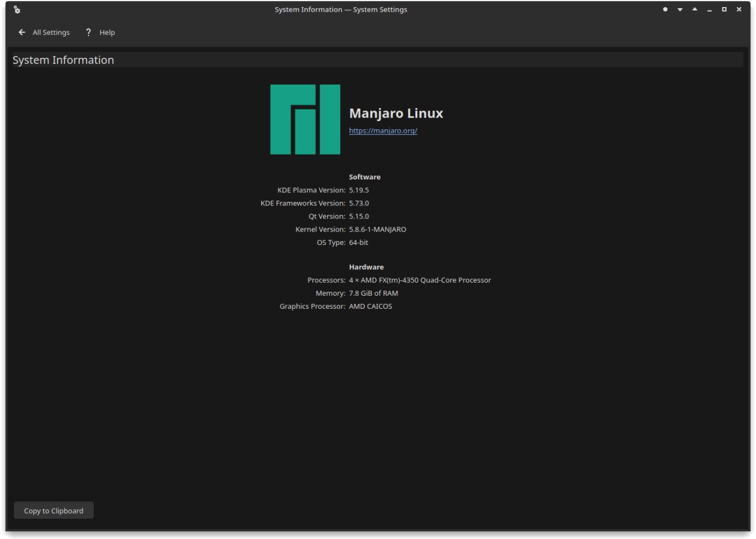Close the System Settings window
The width and height of the screenshot is (756, 539).
tap(739, 9)
